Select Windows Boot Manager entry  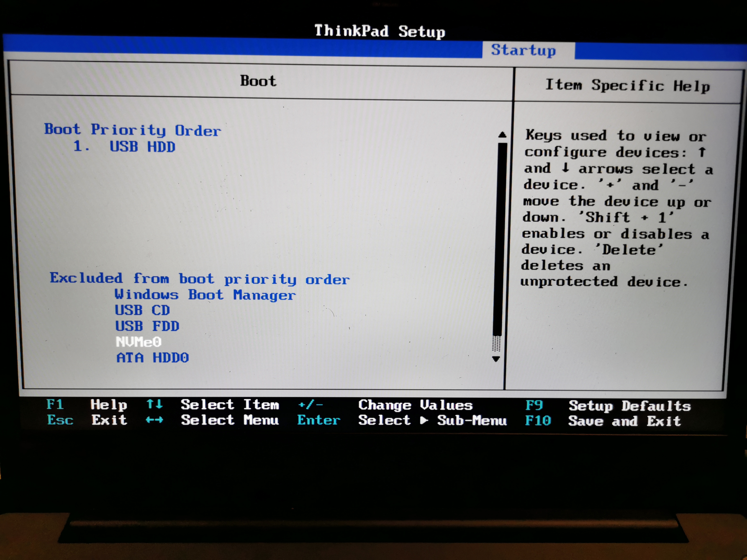[x=205, y=295]
